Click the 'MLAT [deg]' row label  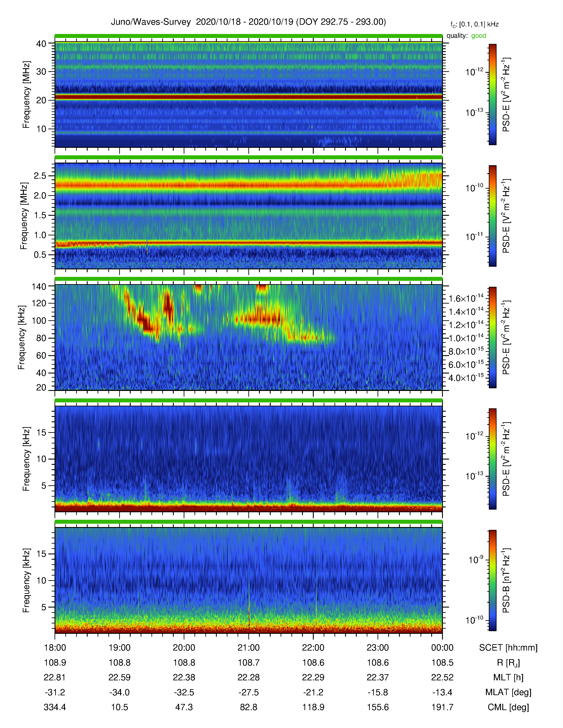click(508, 692)
